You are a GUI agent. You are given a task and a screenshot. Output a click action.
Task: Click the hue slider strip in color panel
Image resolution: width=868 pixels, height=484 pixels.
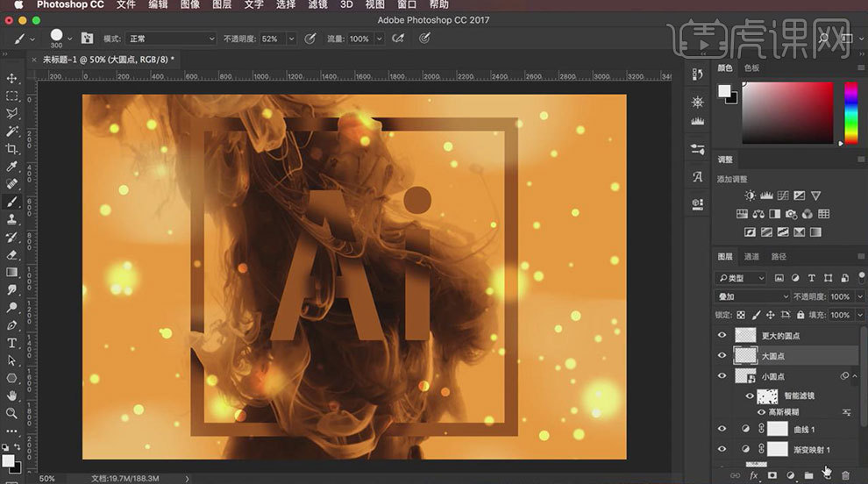coord(850,113)
